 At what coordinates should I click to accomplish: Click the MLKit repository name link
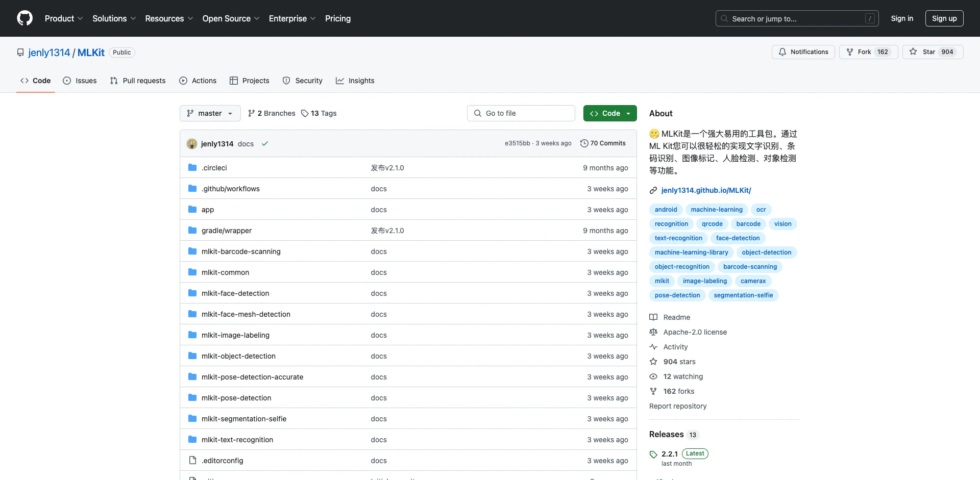coord(91,53)
